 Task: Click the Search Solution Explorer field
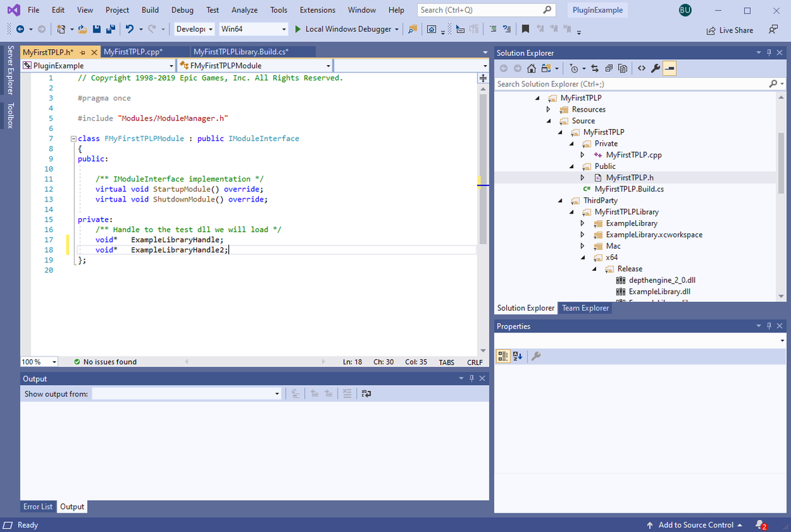point(640,84)
